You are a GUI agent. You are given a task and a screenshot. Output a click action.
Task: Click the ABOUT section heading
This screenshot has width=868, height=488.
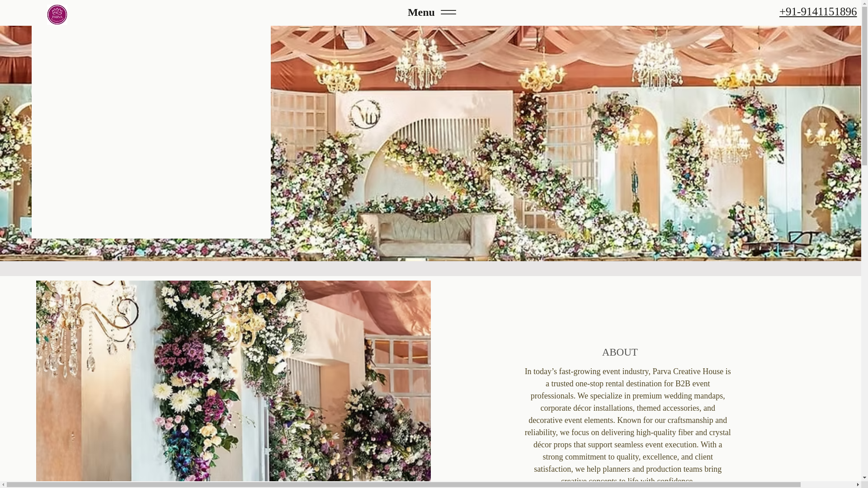(619, 352)
